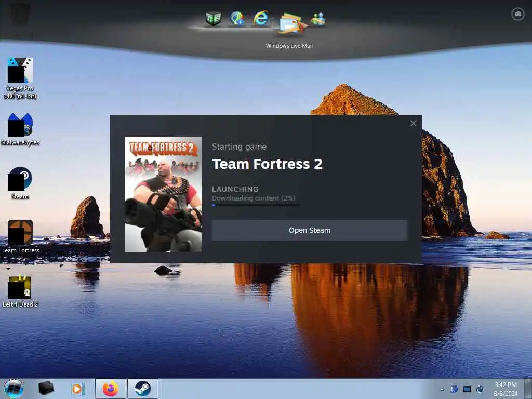532x399 pixels.
Task: Select the Vegas Pro 14.0 desktop icon
Action: (x=20, y=78)
